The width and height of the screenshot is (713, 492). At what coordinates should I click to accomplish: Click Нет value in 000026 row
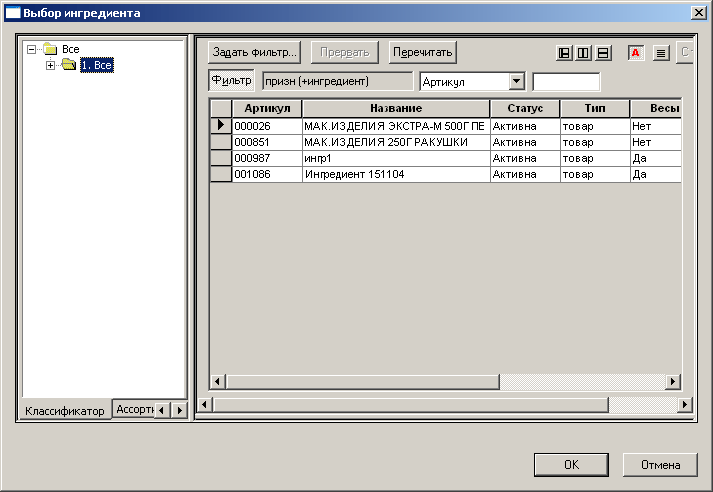pos(656,126)
